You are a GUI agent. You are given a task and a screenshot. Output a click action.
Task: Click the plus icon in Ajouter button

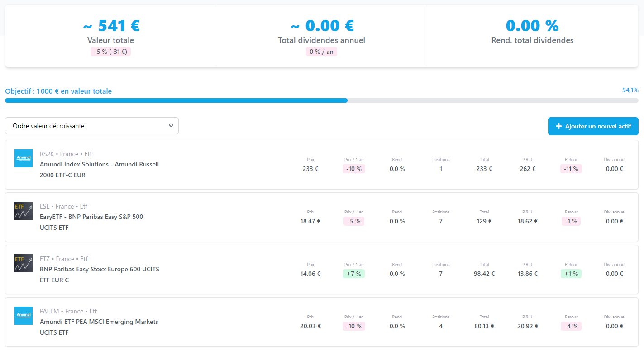[x=558, y=126]
